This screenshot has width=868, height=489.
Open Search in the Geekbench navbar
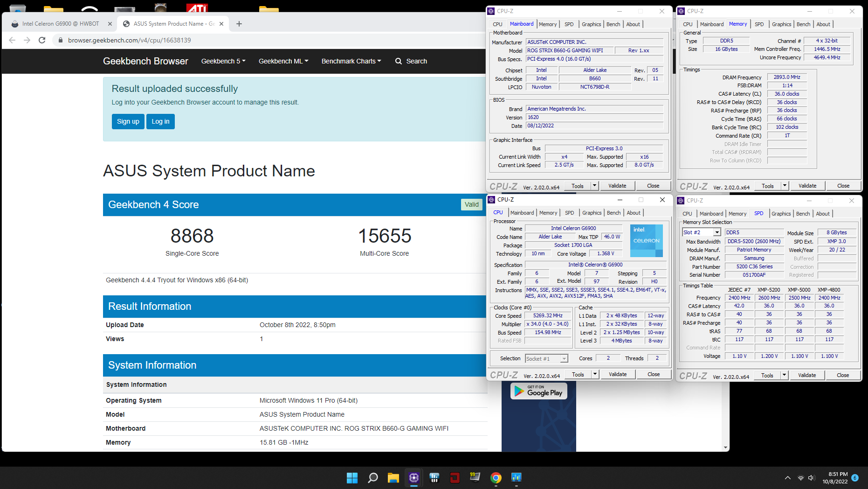click(x=411, y=61)
